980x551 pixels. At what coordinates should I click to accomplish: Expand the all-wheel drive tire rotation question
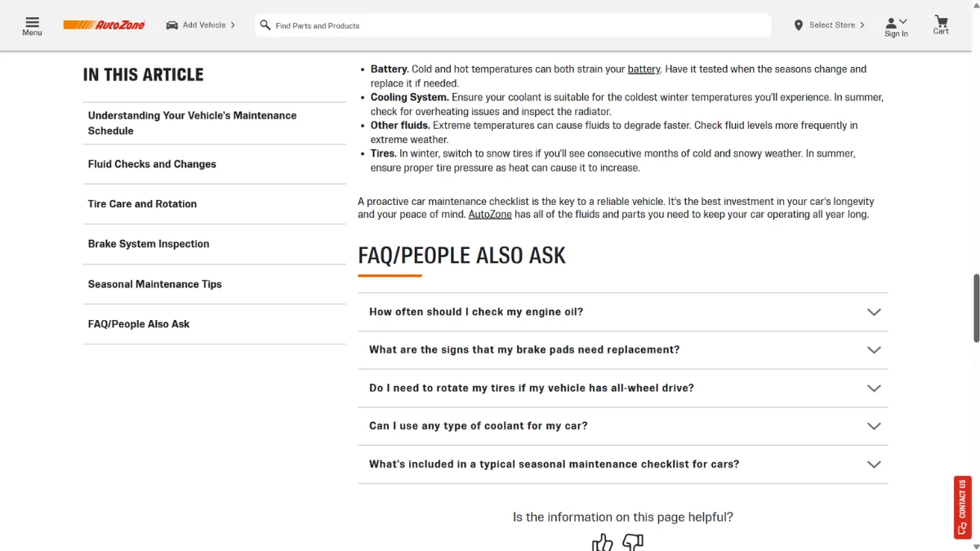click(x=622, y=388)
